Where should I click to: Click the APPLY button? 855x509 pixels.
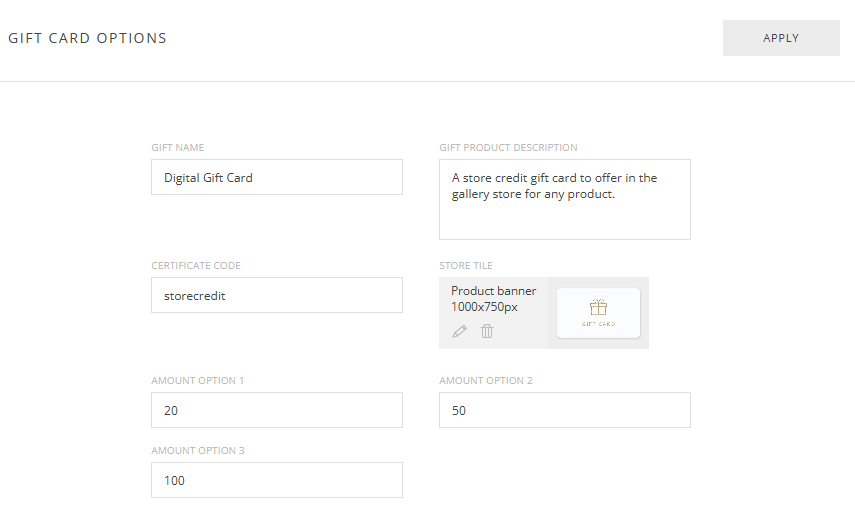[781, 38]
